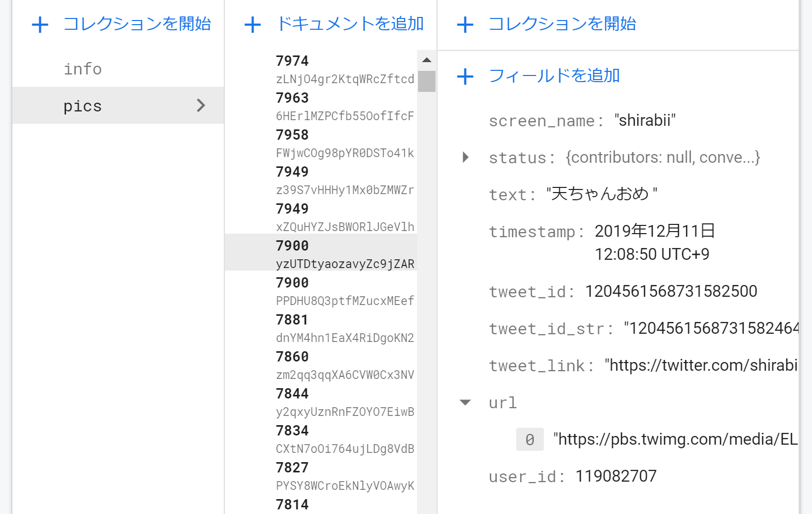The image size is (812, 514).
Task: Expand the status field triangle
Action: pyautogui.click(x=465, y=157)
